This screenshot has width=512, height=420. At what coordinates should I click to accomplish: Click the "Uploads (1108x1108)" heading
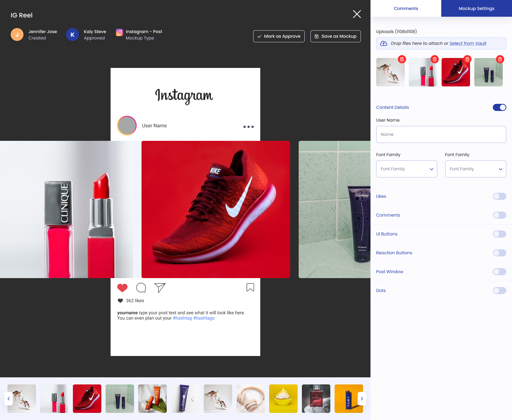[396, 32]
